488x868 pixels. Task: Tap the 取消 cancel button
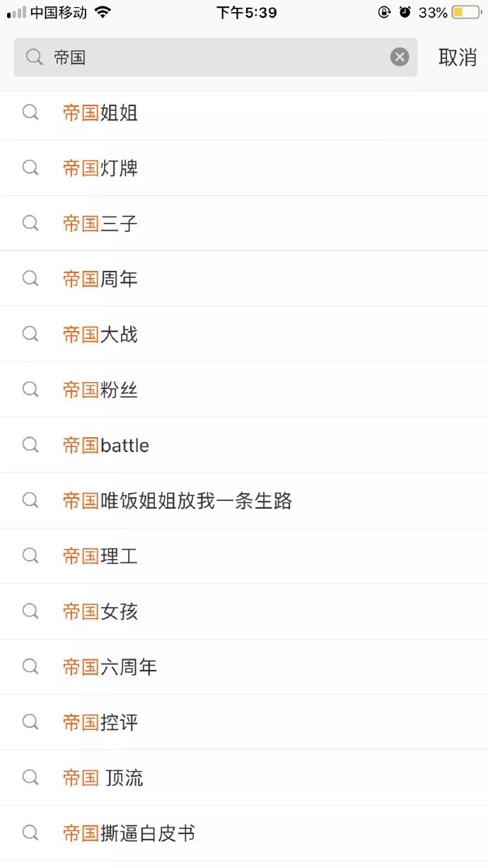coord(458,57)
